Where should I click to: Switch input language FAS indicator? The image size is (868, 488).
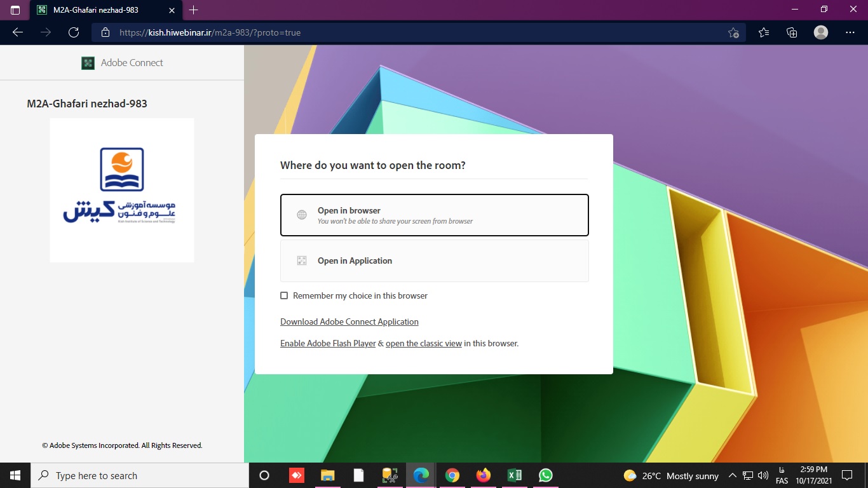coord(782,475)
